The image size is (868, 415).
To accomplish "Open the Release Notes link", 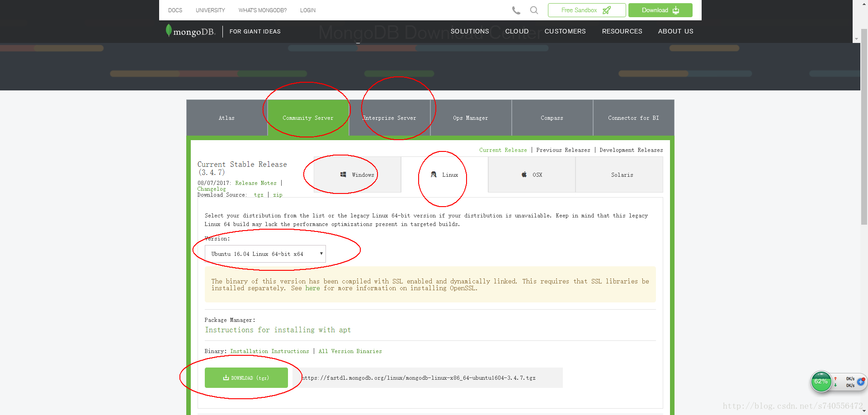I will [x=256, y=183].
